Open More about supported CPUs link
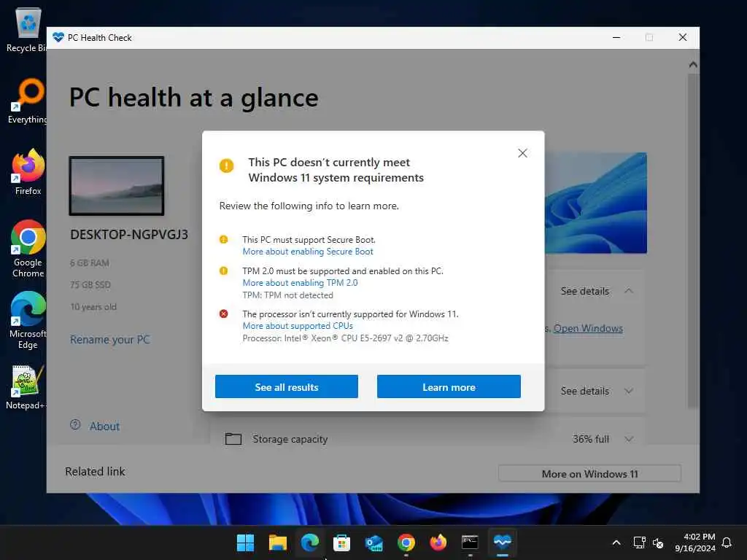Viewport: 747px width, 560px height. tap(298, 326)
